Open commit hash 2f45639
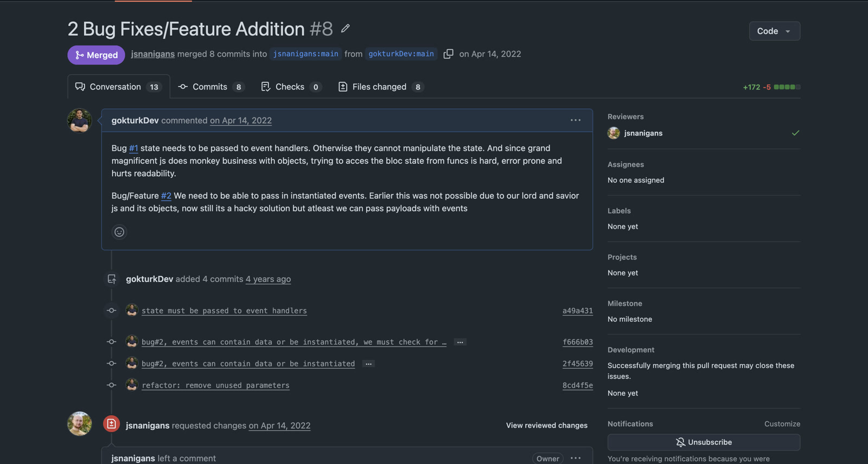868x464 pixels. 577,364
